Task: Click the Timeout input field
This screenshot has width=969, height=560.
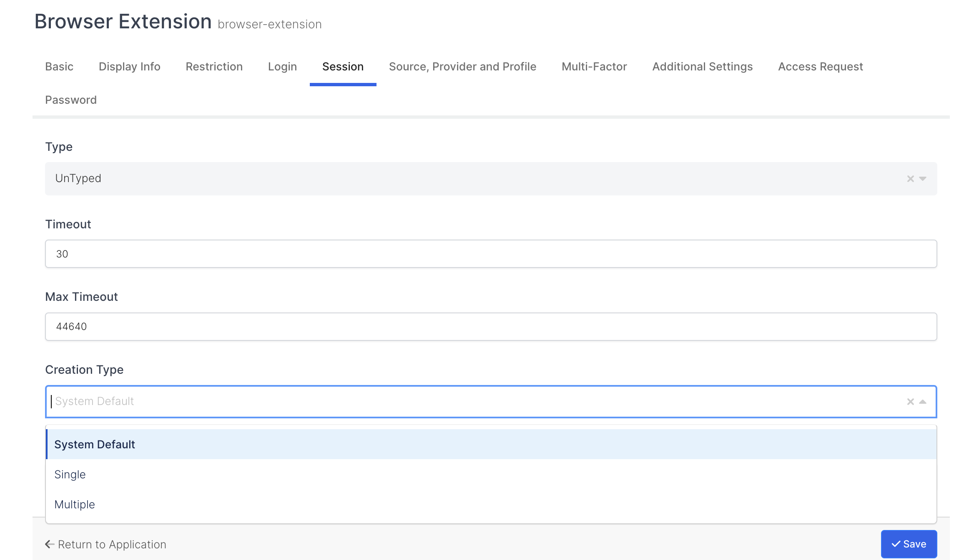Action: [491, 254]
